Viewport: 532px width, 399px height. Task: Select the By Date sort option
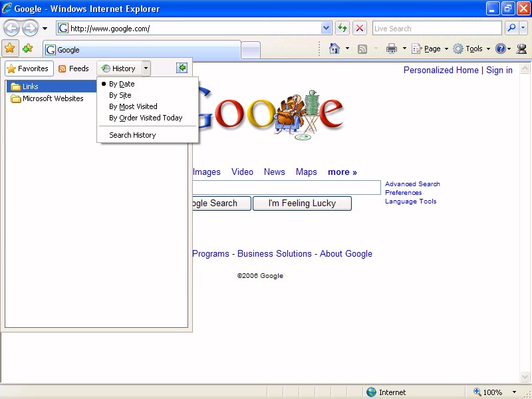148,84
